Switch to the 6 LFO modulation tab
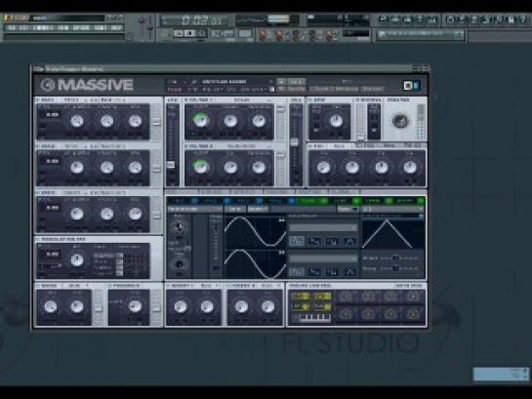 [x=344, y=201]
